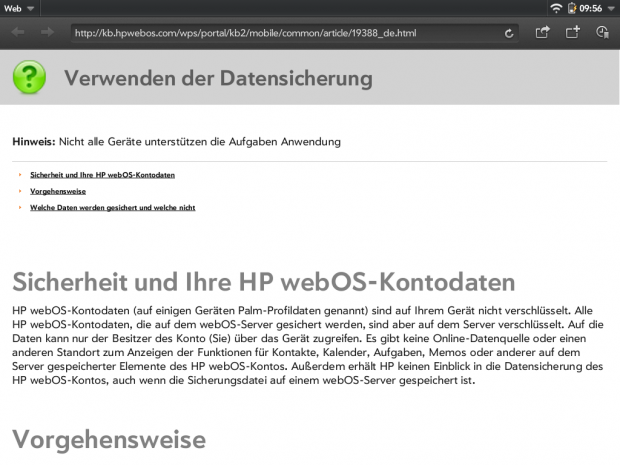
Task: Open the share page icon
Action: click(542, 32)
